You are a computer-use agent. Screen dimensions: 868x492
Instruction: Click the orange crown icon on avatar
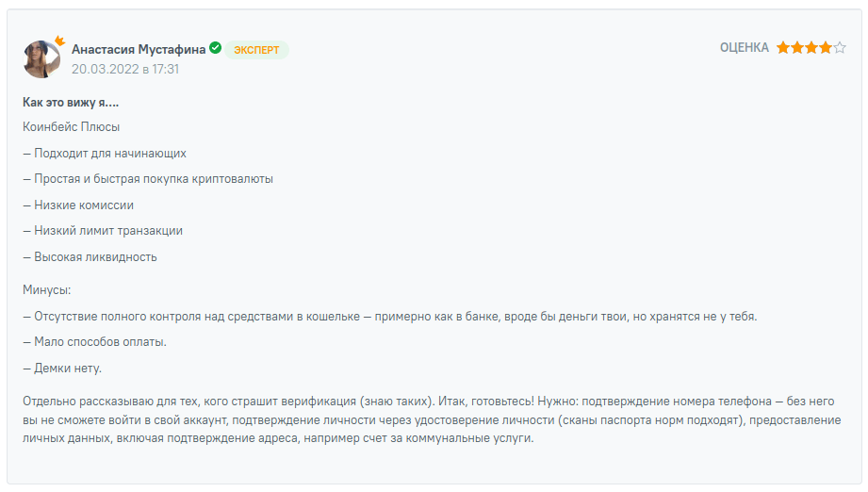[x=58, y=41]
